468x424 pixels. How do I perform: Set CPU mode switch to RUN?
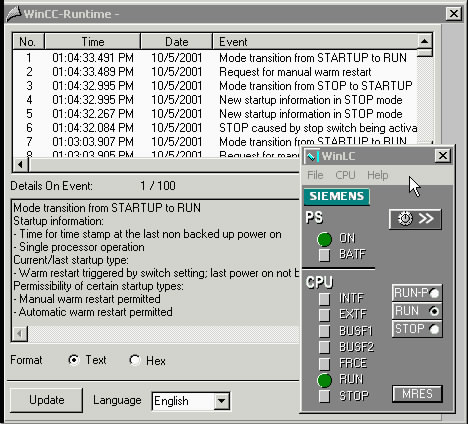click(417, 311)
